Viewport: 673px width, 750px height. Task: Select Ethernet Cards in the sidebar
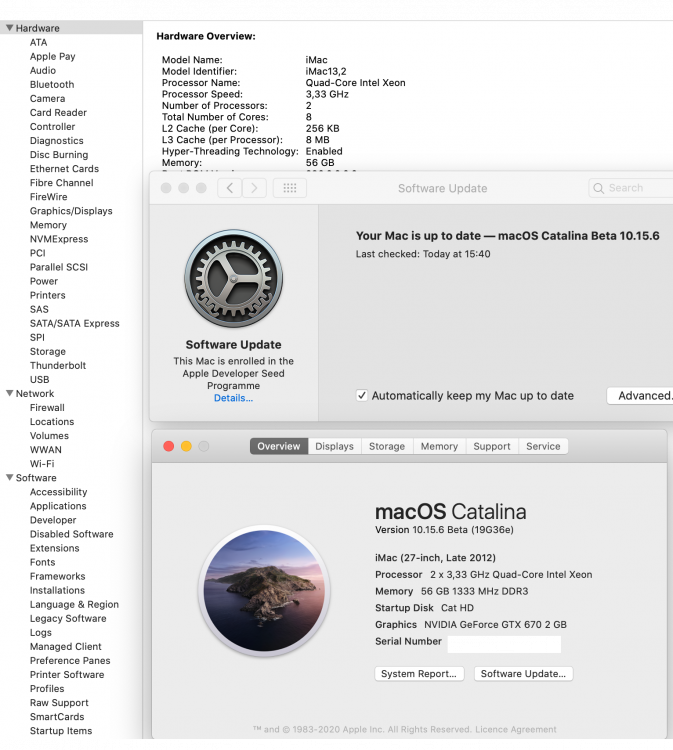(64, 168)
